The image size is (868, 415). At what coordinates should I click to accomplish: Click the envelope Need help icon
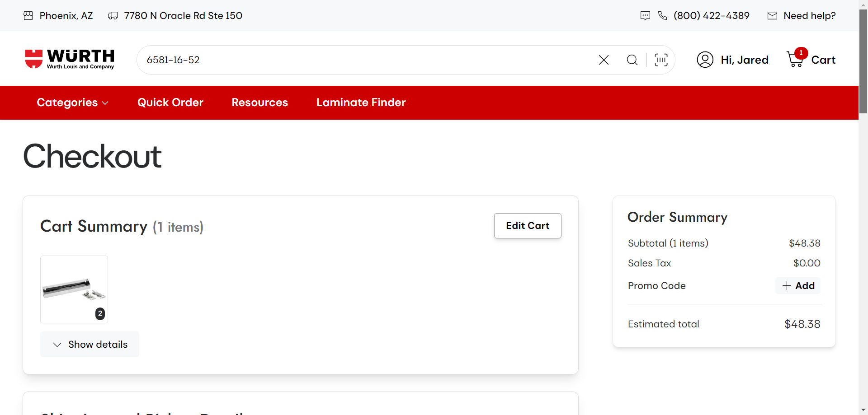(772, 16)
